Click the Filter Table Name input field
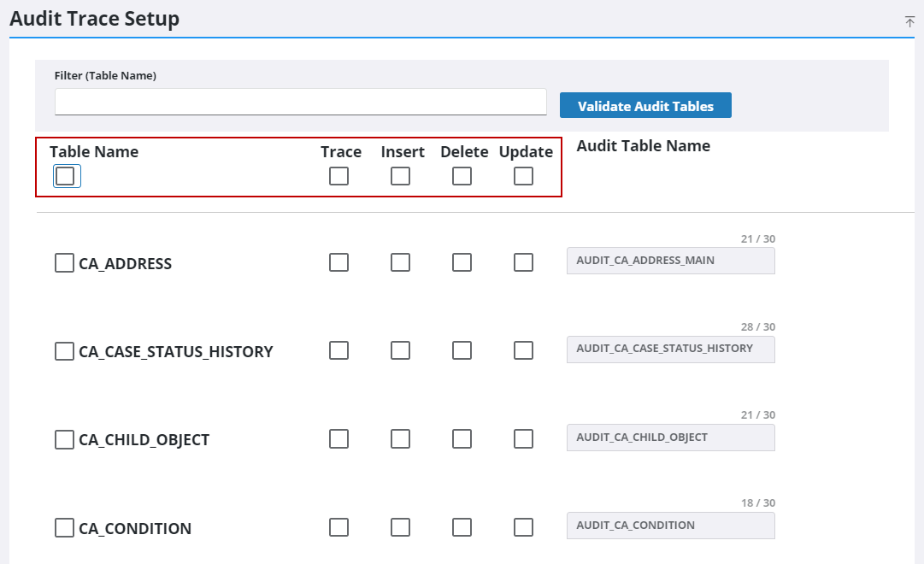 coord(301,102)
